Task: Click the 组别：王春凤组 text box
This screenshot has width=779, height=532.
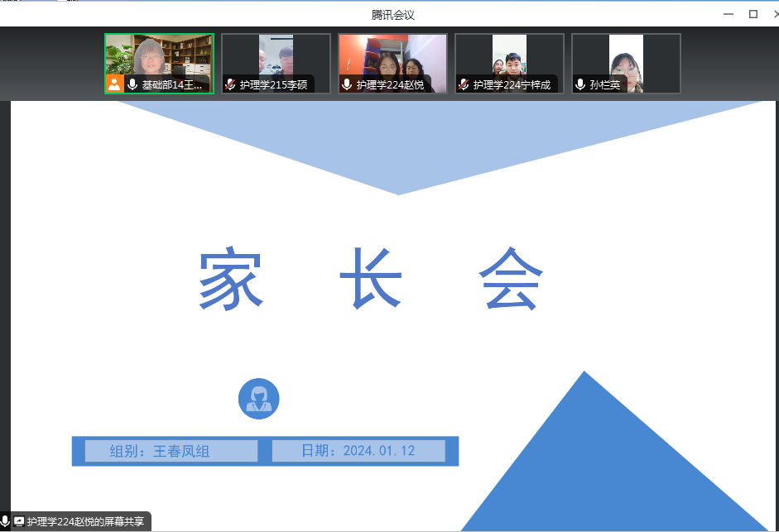Action: click(171, 451)
